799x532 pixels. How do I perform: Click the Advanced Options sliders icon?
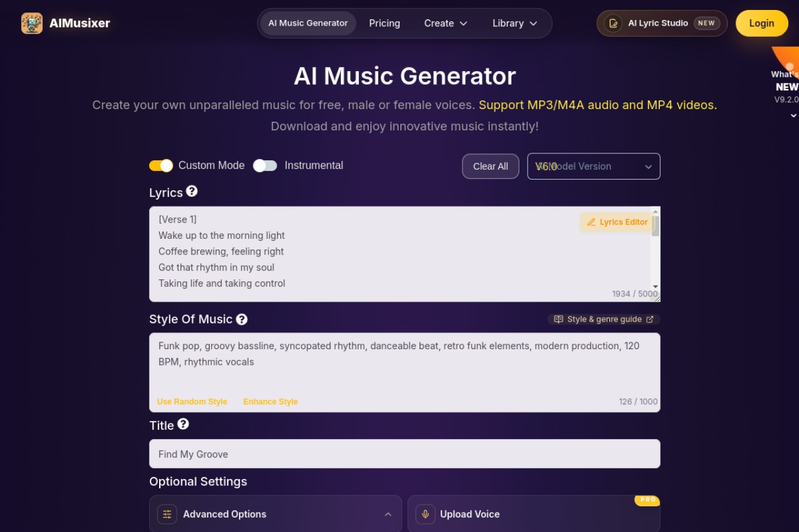(x=167, y=514)
